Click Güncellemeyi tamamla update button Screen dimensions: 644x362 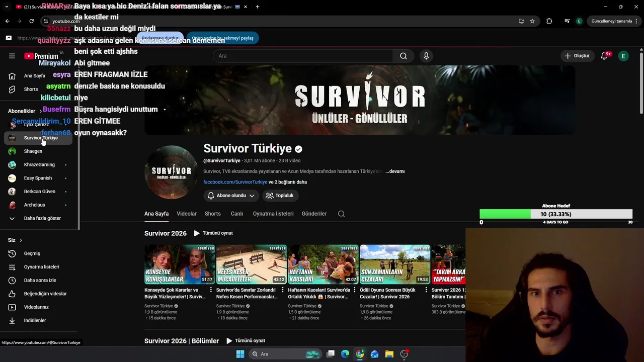pos(611,21)
